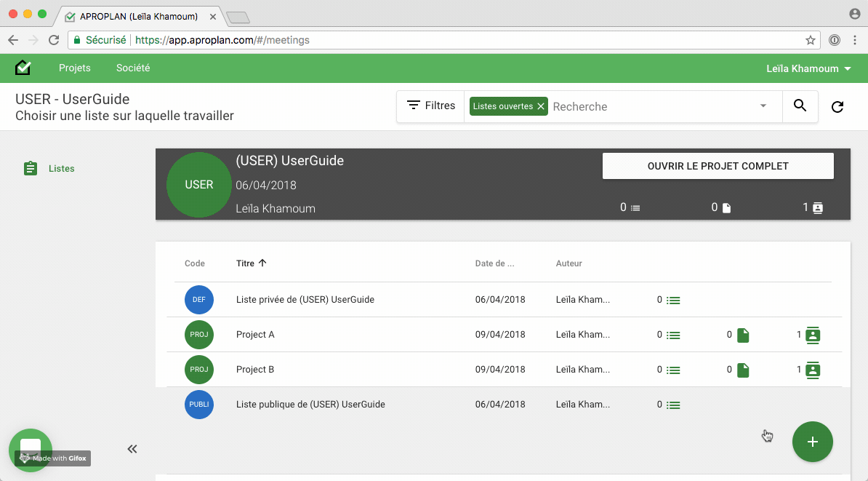Click Project A points list icon

coord(673,335)
